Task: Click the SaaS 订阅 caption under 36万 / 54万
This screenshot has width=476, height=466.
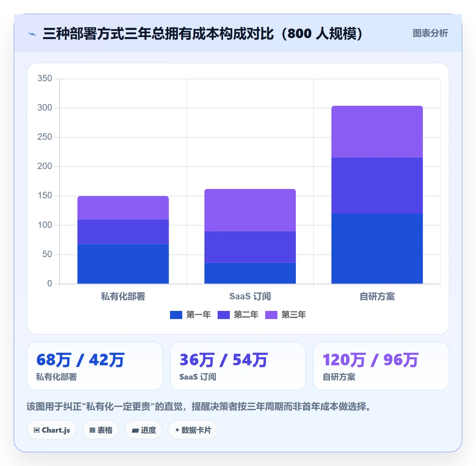Action: pyautogui.click(x=198, y=377)
